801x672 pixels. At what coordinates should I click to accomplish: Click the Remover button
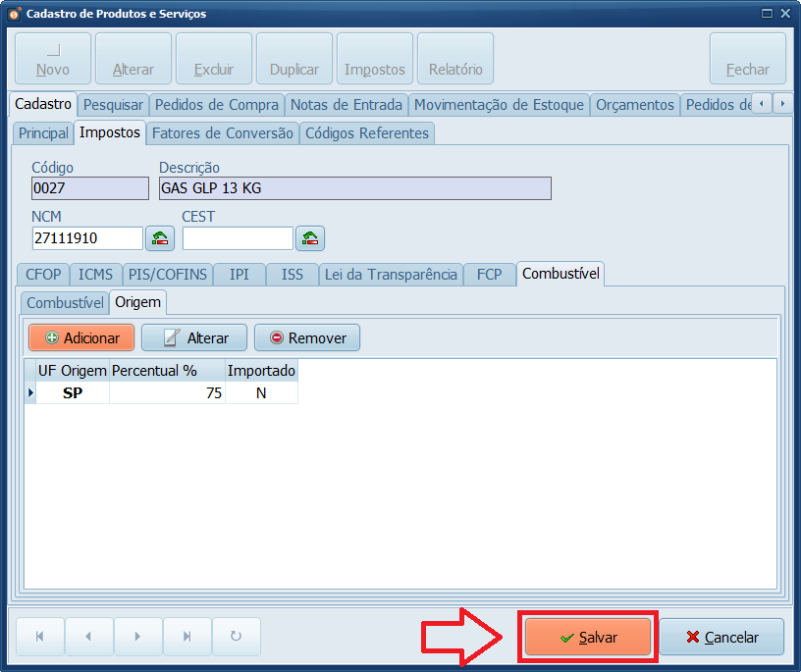point(307,338)
